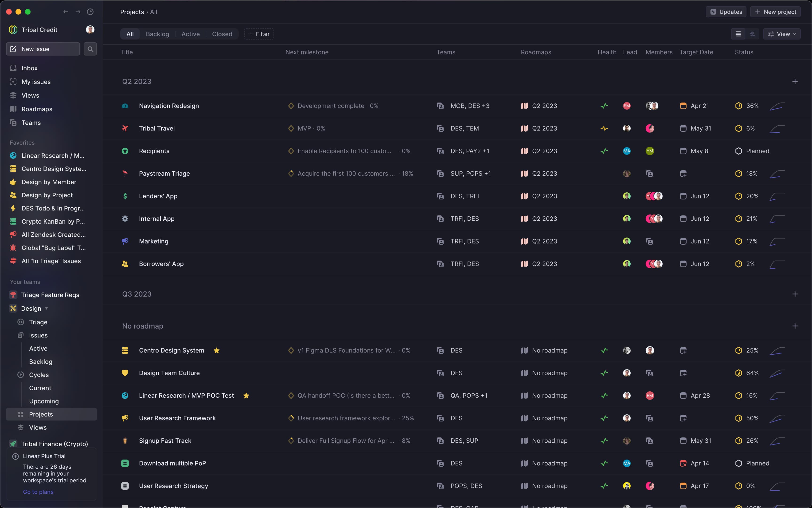
Task: Open the user avatar next to Tribal Credit
Action: (x=90, y=30)
